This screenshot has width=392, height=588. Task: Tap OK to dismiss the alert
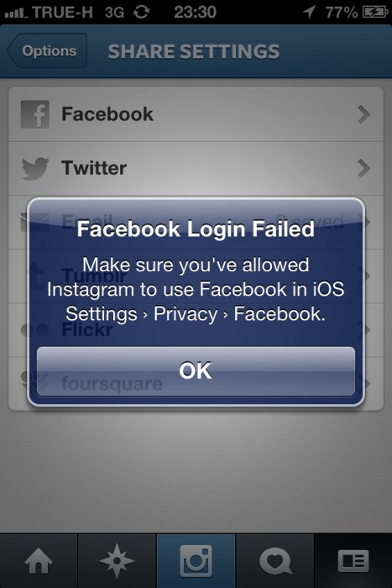(x=196, y=371)
